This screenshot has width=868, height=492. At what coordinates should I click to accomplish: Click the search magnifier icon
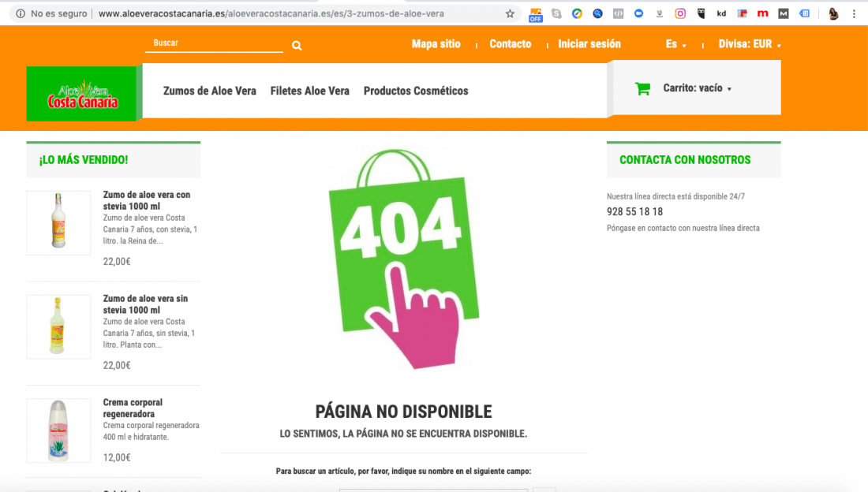click(297, 46)
